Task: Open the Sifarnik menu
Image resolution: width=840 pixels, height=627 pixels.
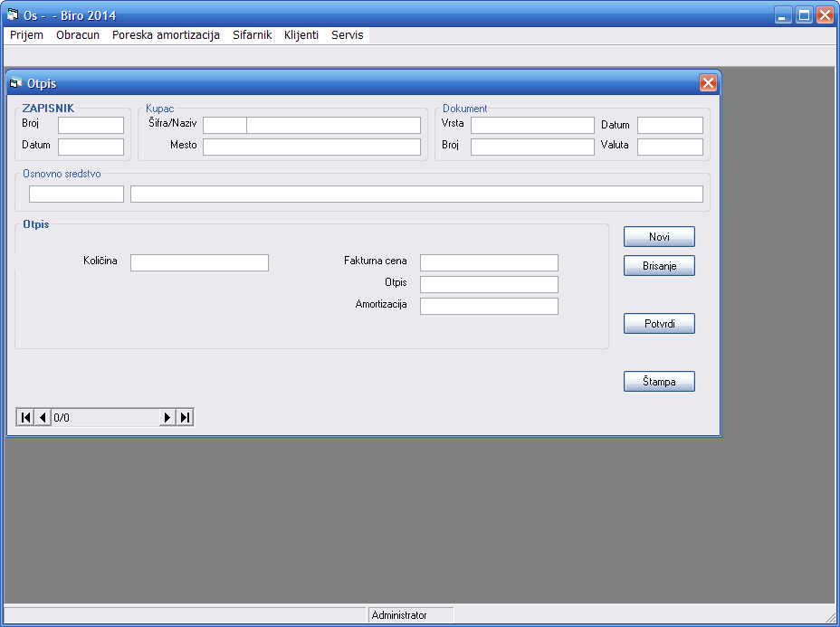Action: pyautogui.click(x=252, y=35)
